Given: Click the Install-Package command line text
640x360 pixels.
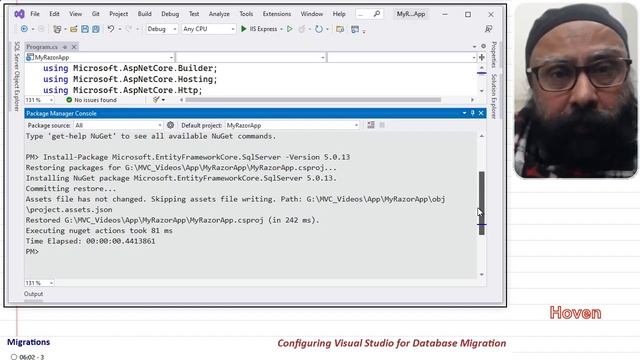Looking at the screenshot, I should tap(196, 157).
